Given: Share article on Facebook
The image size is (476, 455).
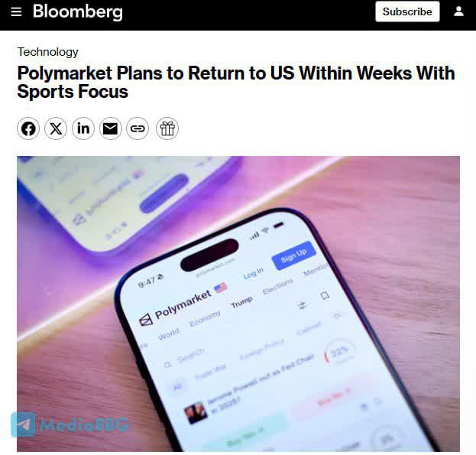Looking at the screenshot, I should click(x=28, y=128).
